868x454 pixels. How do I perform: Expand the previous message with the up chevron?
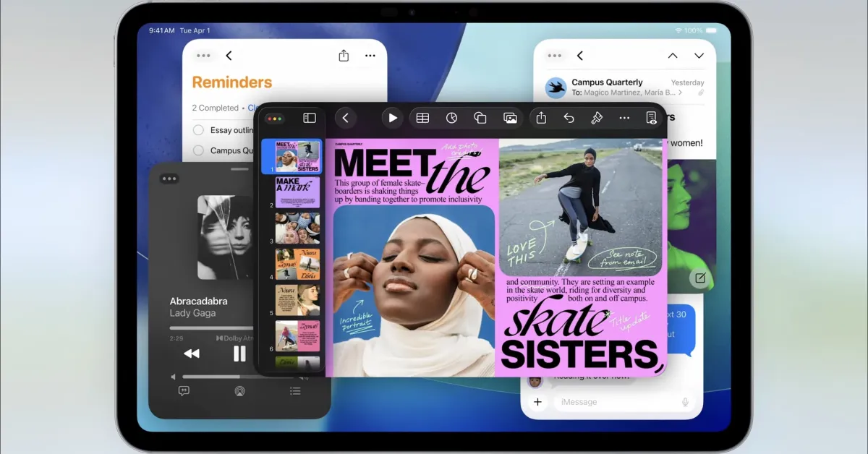pos(672,55)
